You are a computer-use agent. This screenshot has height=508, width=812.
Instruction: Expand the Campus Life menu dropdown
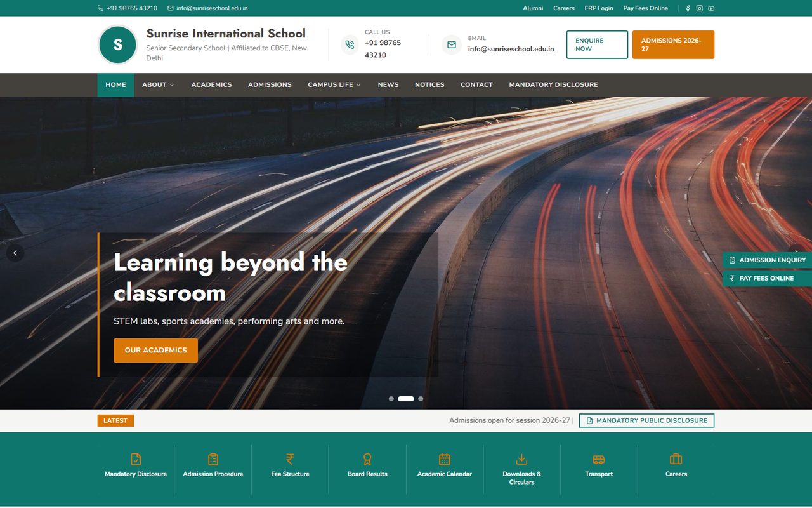[334, 84]
